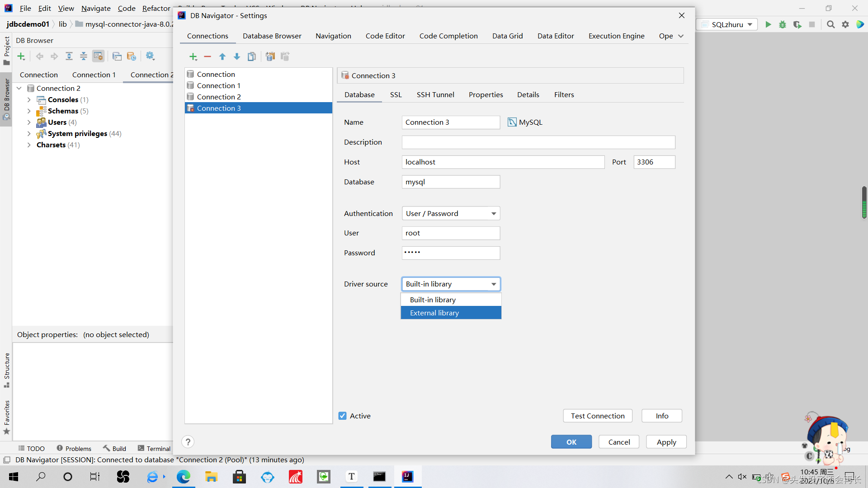
Task: Click the help question mark icon
Action: [188, 442]
